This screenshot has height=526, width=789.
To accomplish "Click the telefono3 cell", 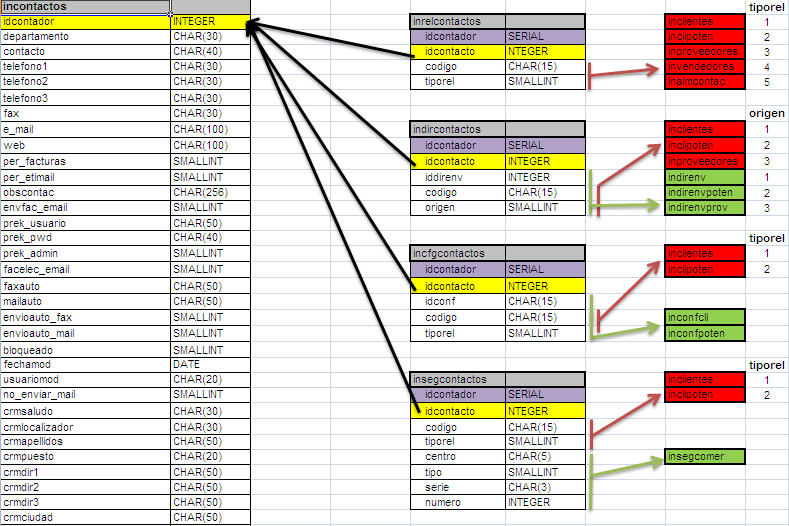I will (85, 98).
